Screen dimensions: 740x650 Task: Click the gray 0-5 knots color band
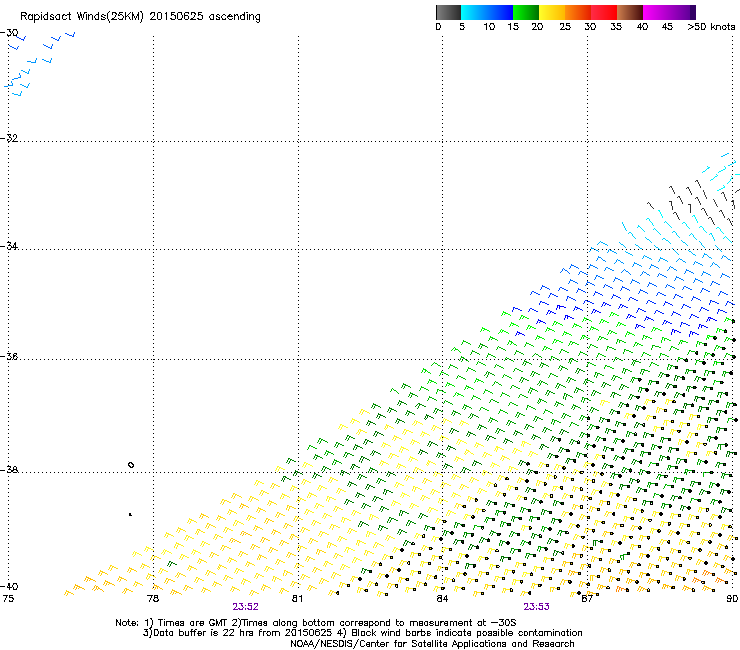448,12
